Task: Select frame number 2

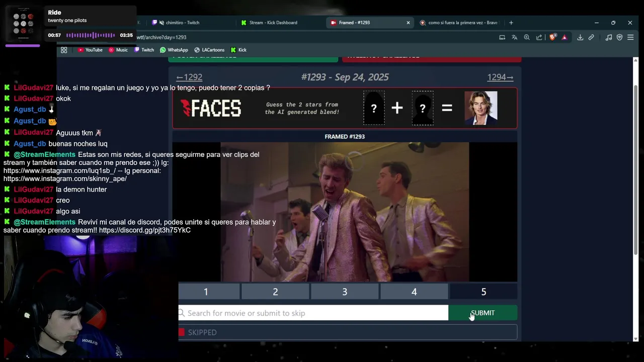Action: pyautogui.click(x=275, y=292)
